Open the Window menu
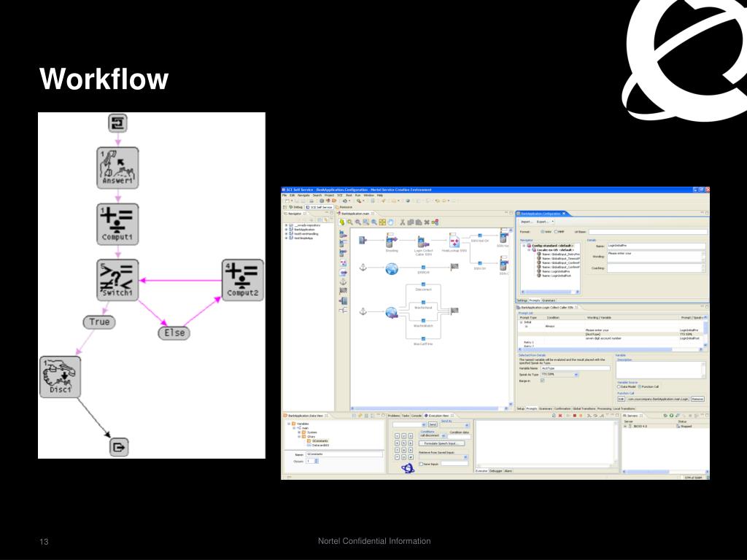 coord(368,195)
